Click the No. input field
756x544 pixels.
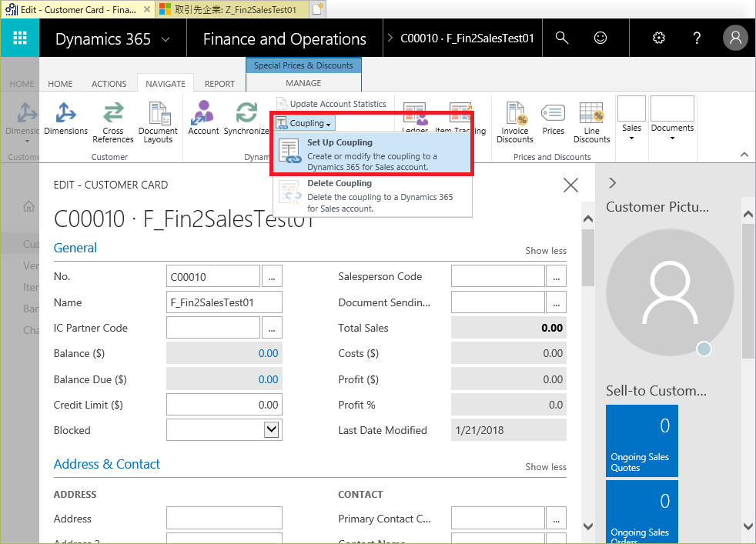[213, 276]
